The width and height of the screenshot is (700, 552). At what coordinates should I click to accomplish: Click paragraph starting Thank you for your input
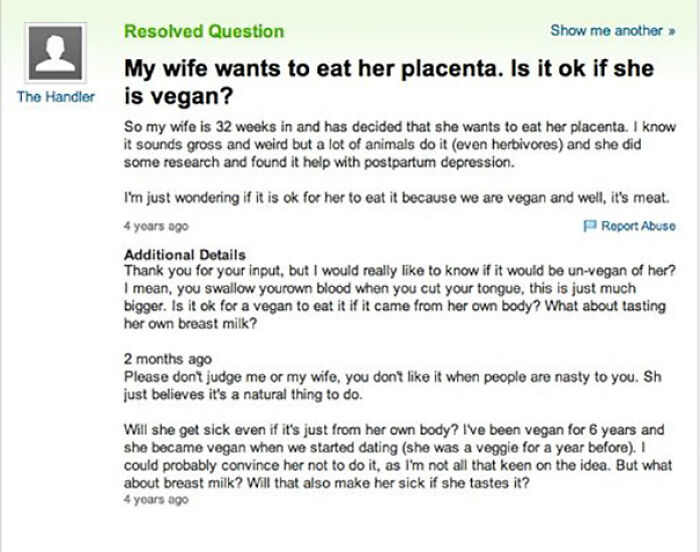pos(400,297)
